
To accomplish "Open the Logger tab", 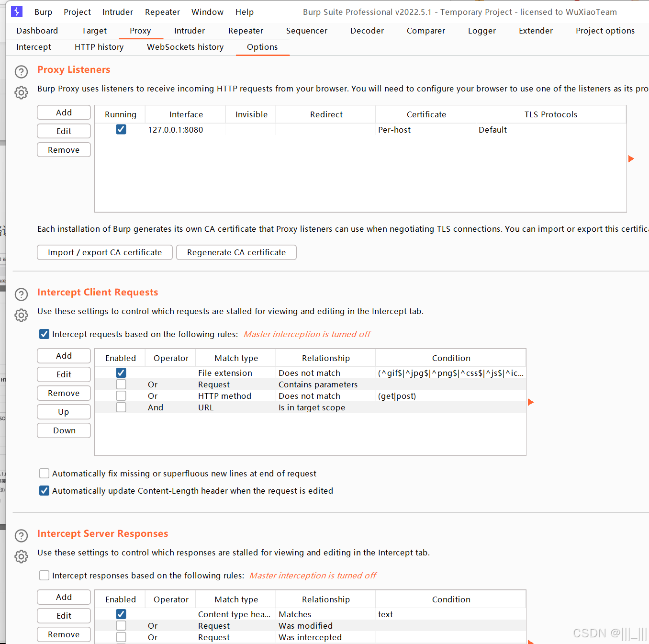I will coord(482,31).
